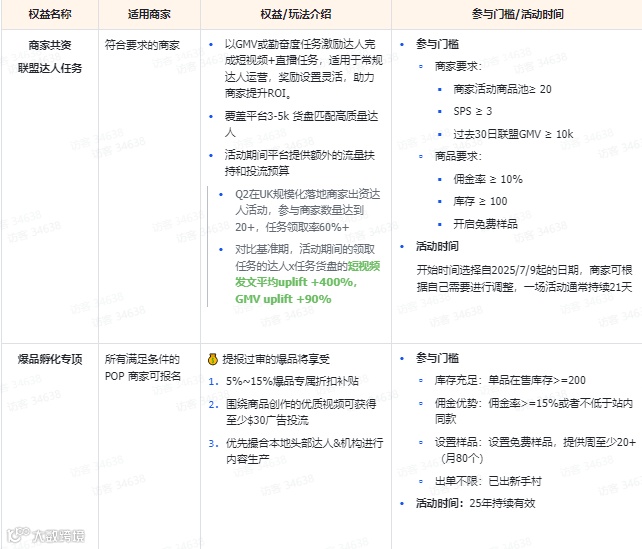Click the text 库存 ≥ 100
The image size is (642, 549).
click(480, 201)
